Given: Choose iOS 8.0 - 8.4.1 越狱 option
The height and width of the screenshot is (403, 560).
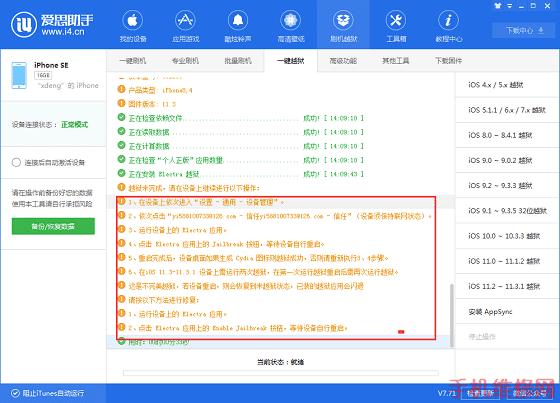Looking at the screenshot, I should point(508,135).
